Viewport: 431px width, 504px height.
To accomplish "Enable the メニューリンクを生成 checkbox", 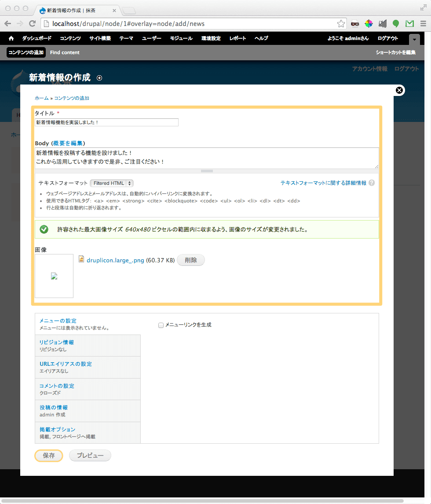I will coord(161,325).
